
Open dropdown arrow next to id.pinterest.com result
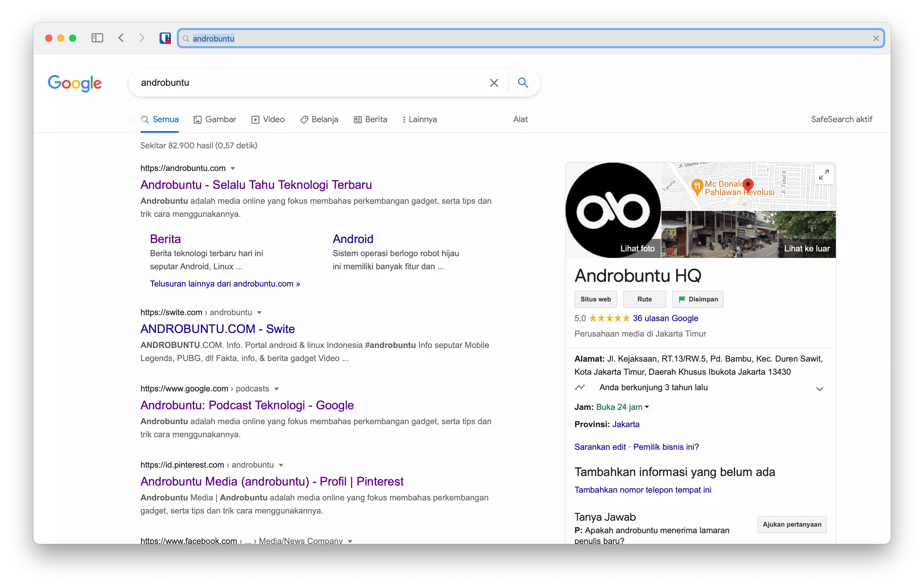281,465
